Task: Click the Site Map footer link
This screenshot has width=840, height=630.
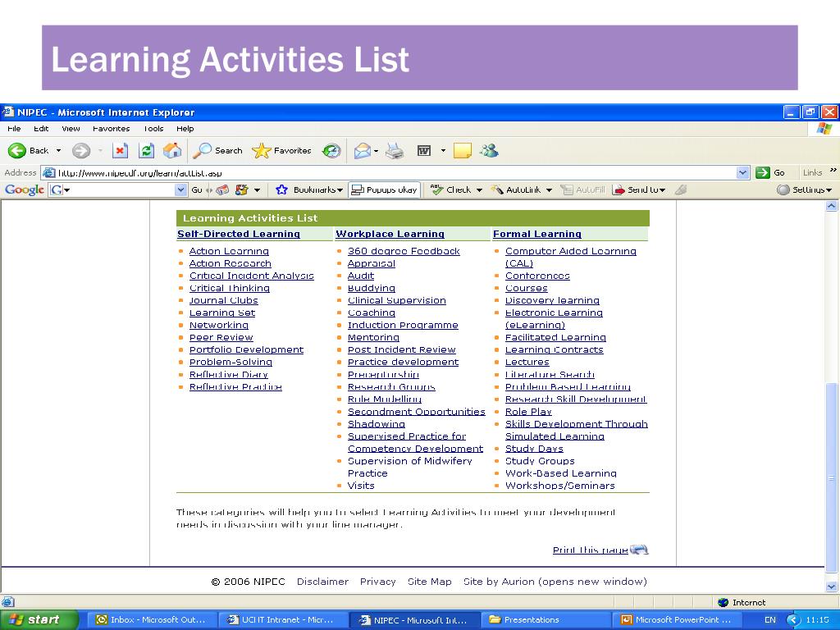Action: click(429, 582)
